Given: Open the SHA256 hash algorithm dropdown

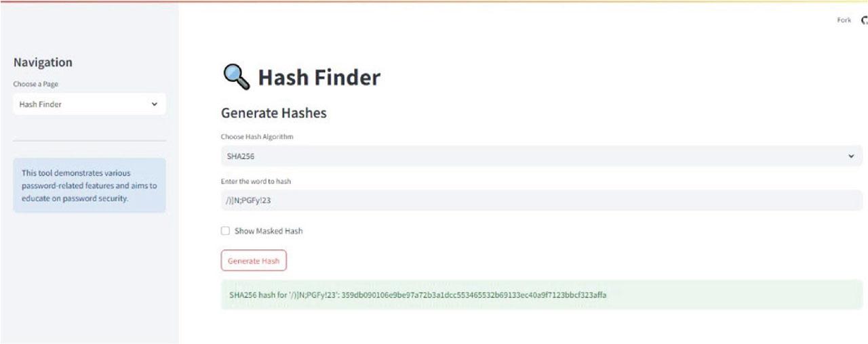Looking at the screenshot, I should click(x=536, y=156).
